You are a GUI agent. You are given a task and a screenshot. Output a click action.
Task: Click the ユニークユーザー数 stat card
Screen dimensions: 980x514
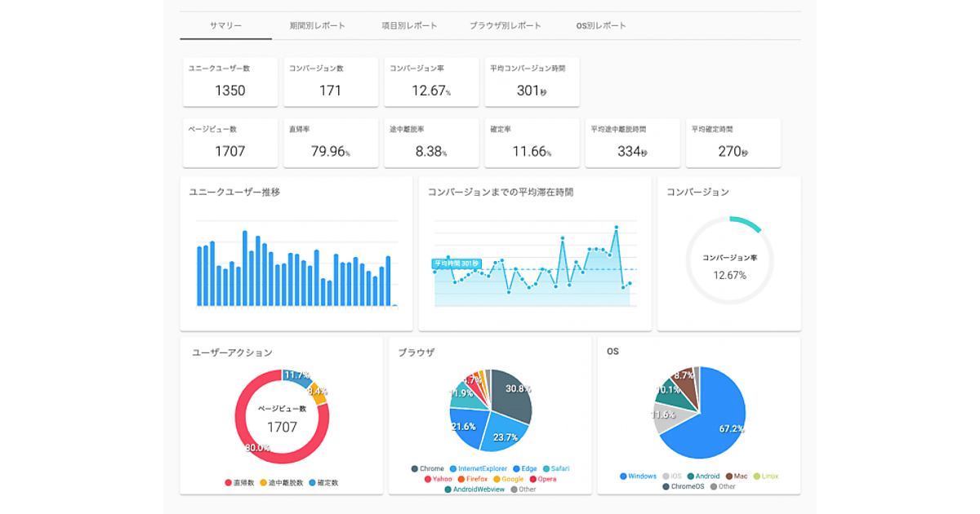click(x=229, y=82)
